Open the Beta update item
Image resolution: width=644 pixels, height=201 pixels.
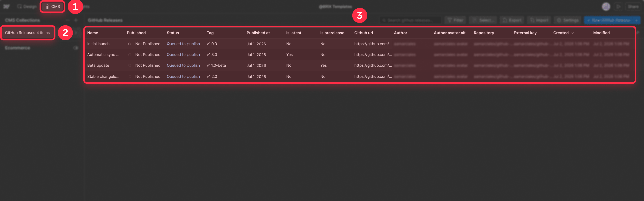point(98,66)
